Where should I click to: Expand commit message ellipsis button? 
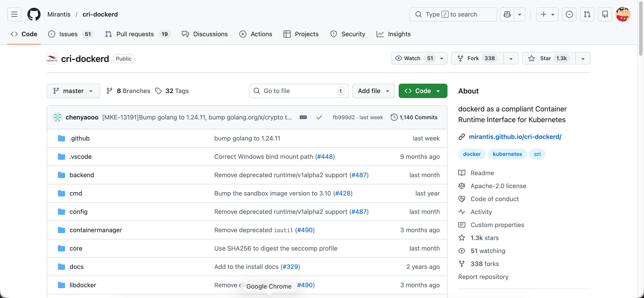click(303, 117)
